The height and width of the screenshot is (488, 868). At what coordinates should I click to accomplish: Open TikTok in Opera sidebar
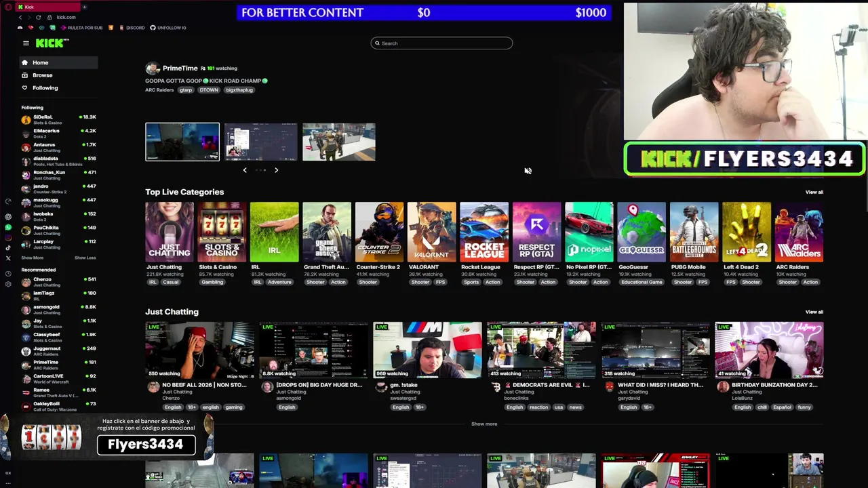pos(8,247)
